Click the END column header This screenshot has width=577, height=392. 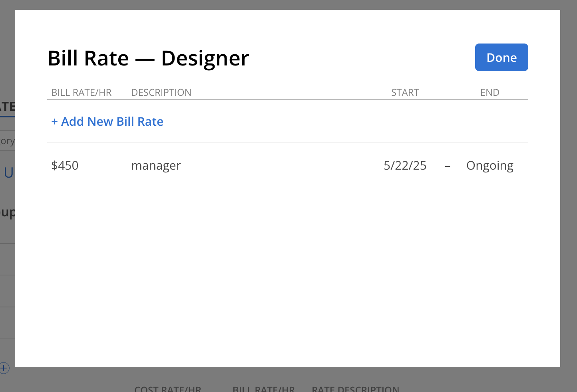click(490, 93)
